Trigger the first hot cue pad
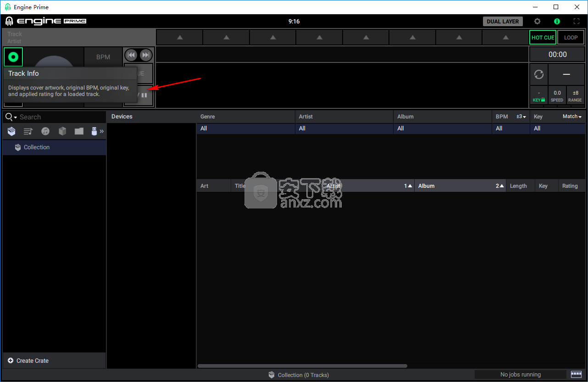This screenshot has height=382, width=588. (x=180, y=37)
